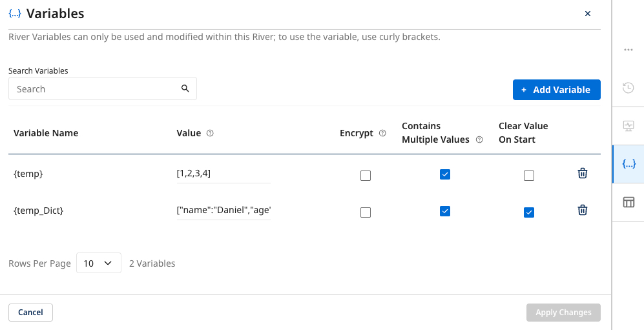Delete the {temp_Dict} variable with trash icon
The width and height of the screenshot is (644, 330).
582,210
